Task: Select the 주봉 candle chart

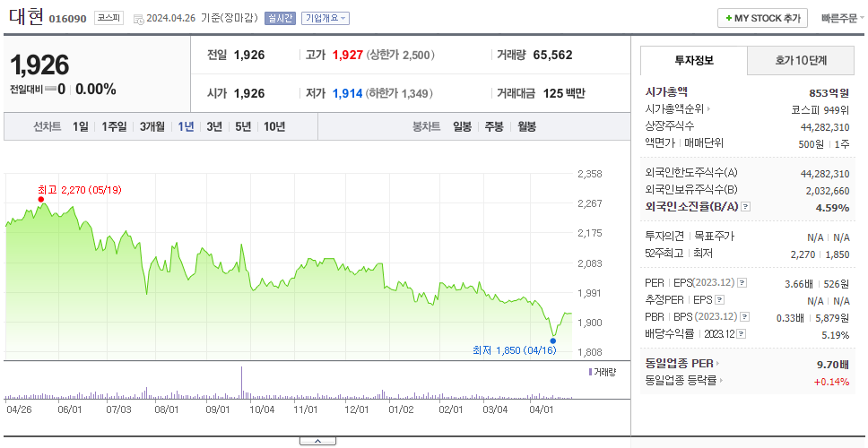Action: pyautogui.click(x=494, y=126)
